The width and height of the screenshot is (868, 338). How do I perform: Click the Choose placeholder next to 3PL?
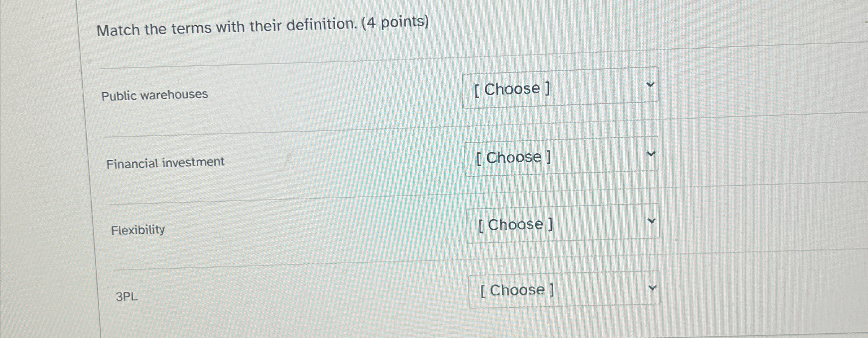pos(517,290)
